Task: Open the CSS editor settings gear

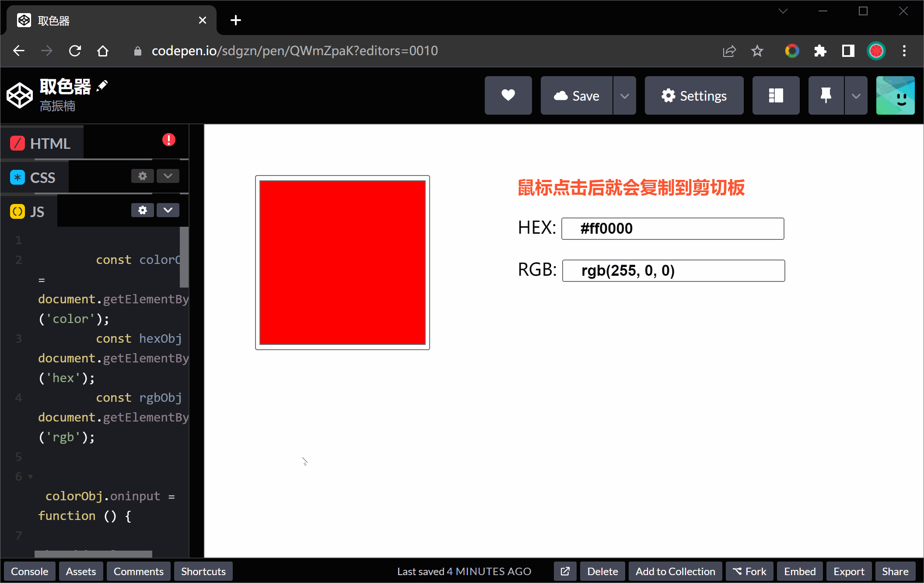Action: click(142, 176)
